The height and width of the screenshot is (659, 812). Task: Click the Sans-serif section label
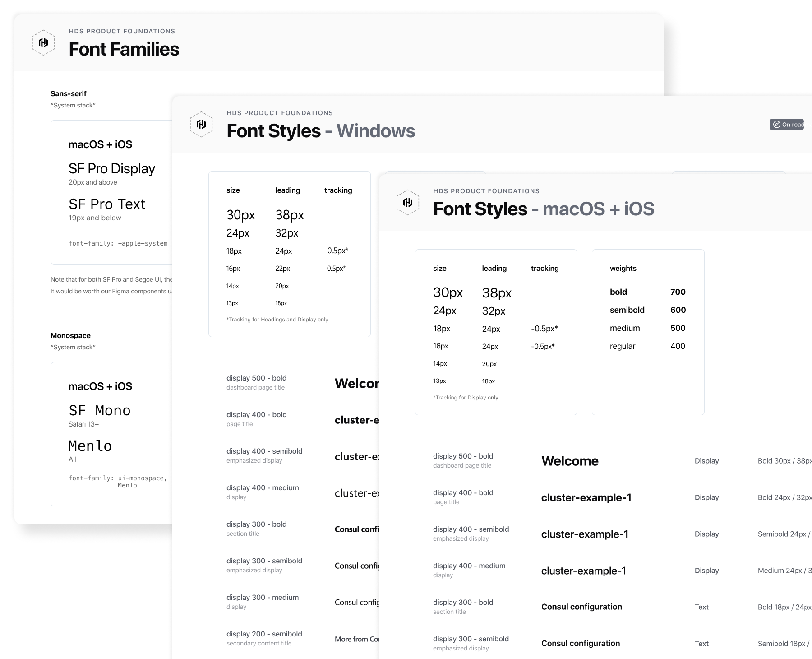[69, 93]
